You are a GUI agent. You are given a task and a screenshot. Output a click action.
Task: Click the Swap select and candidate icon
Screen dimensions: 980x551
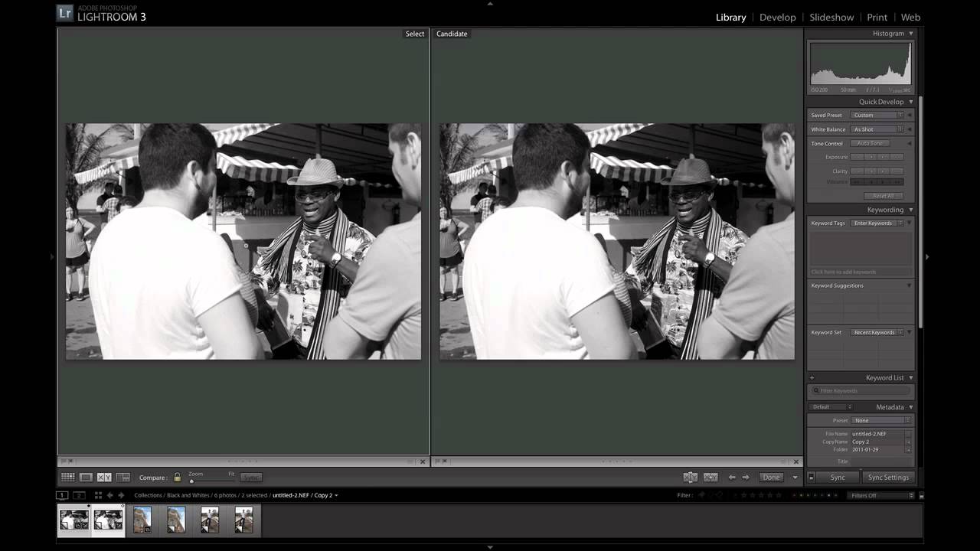tap(690, 478)
